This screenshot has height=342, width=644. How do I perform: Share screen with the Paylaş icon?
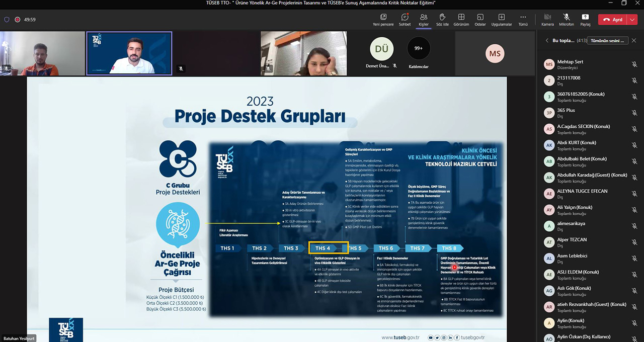(585, 20)
